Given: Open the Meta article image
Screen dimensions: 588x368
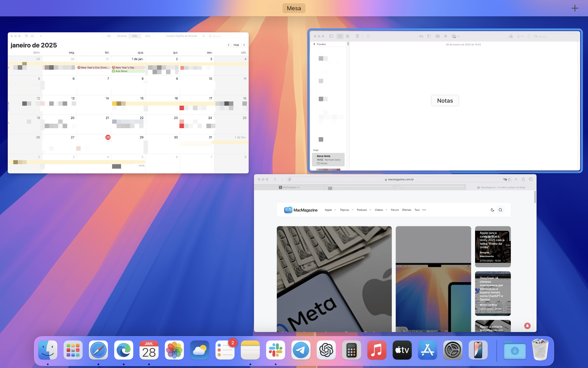Looking at the screenshot, I should click(x=334, y=279).
